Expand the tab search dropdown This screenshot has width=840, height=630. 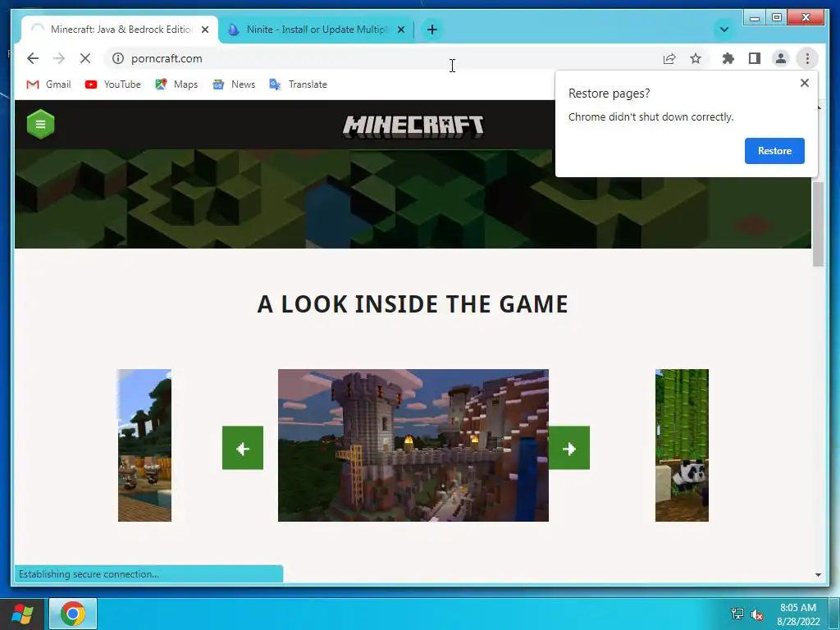(x=724, y=30)
